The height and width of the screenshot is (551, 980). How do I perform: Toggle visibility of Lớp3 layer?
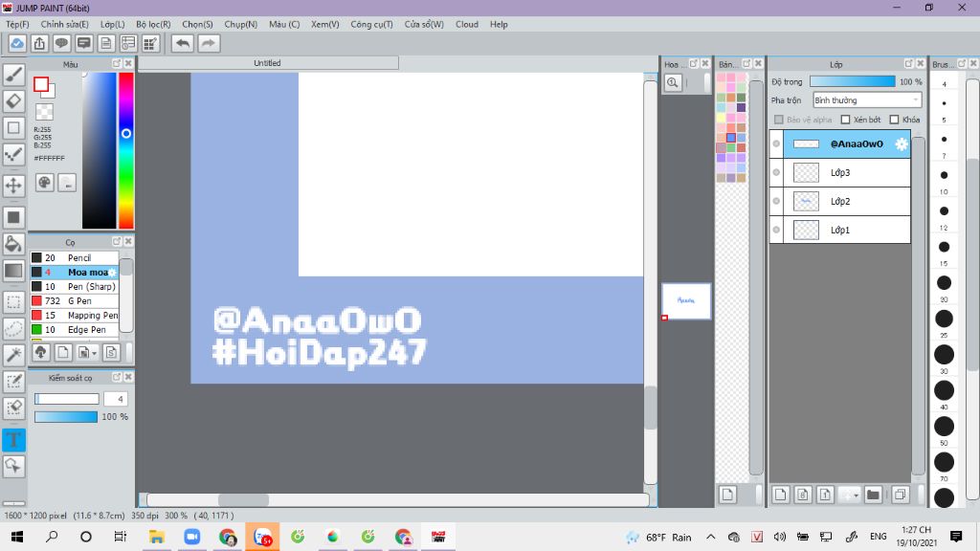tap(776, 172)
